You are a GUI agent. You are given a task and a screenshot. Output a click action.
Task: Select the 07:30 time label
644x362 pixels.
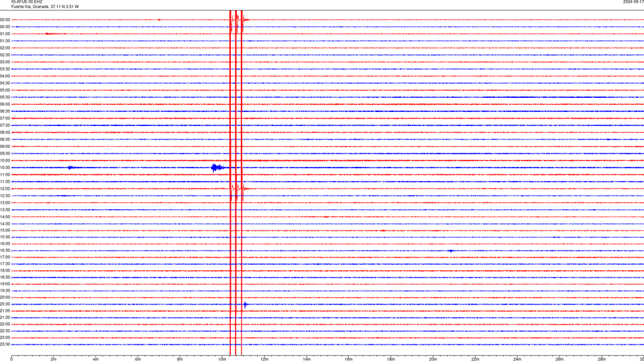(5, 125)
